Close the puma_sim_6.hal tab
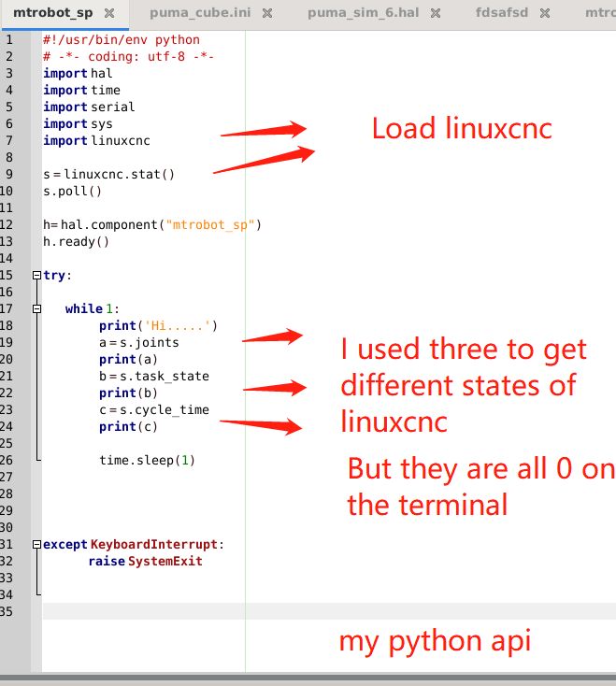 [436, 14]
